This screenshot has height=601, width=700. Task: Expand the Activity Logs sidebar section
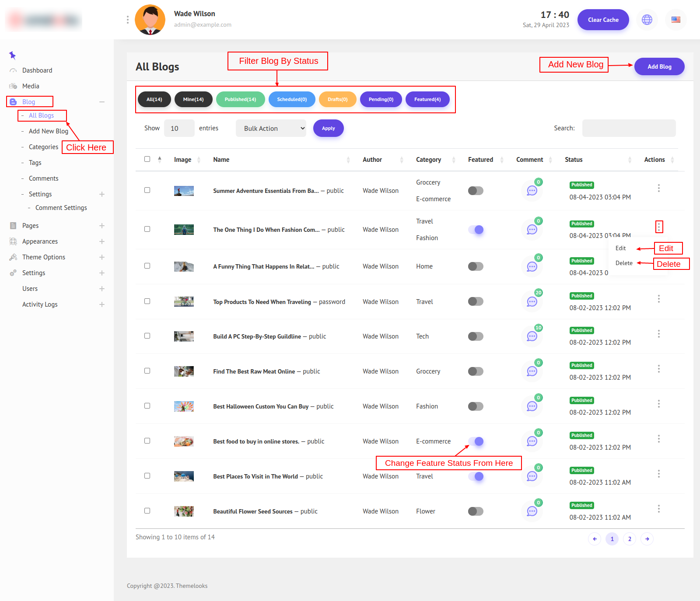101,304
